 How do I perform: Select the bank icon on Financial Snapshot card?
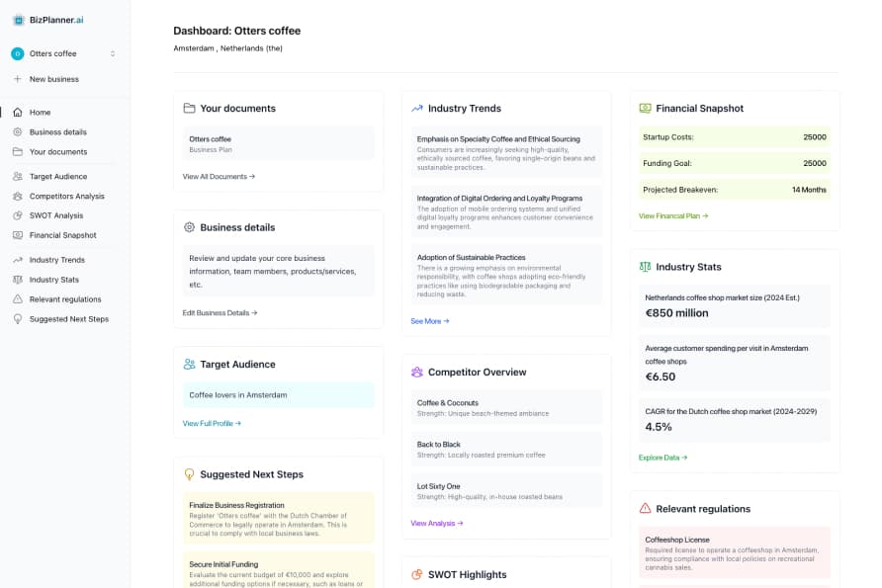click(646, 108)
